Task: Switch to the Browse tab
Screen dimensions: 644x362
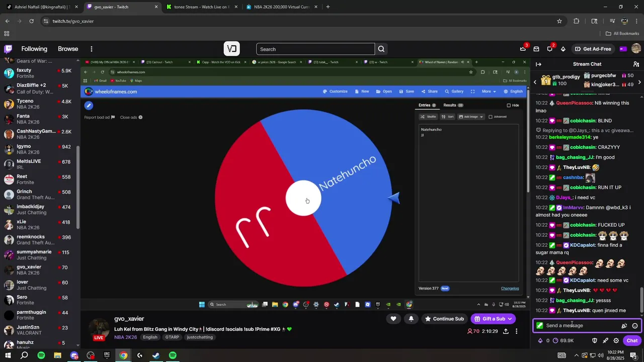Action: pyautogui.click(x=68, y=49)
